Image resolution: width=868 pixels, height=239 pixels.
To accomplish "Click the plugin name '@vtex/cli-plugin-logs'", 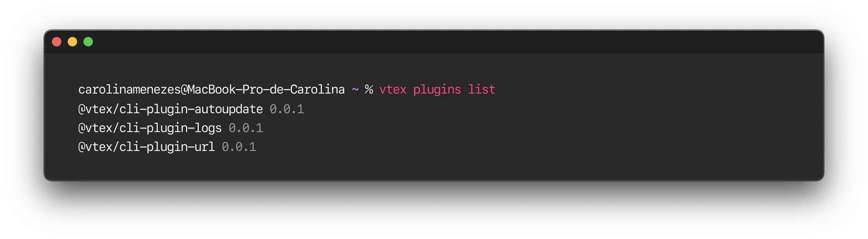I will click(150, 128).
